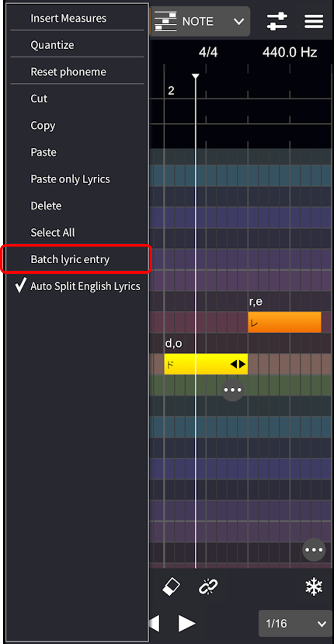Screen dimensions: 334x644
Task: Click the broken link icon
Action: click(208, 586)
